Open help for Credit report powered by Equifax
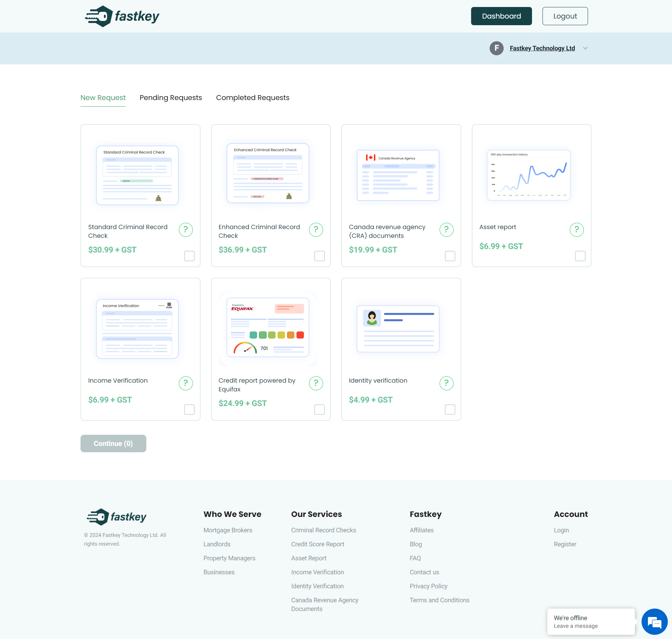 (316, 383)
